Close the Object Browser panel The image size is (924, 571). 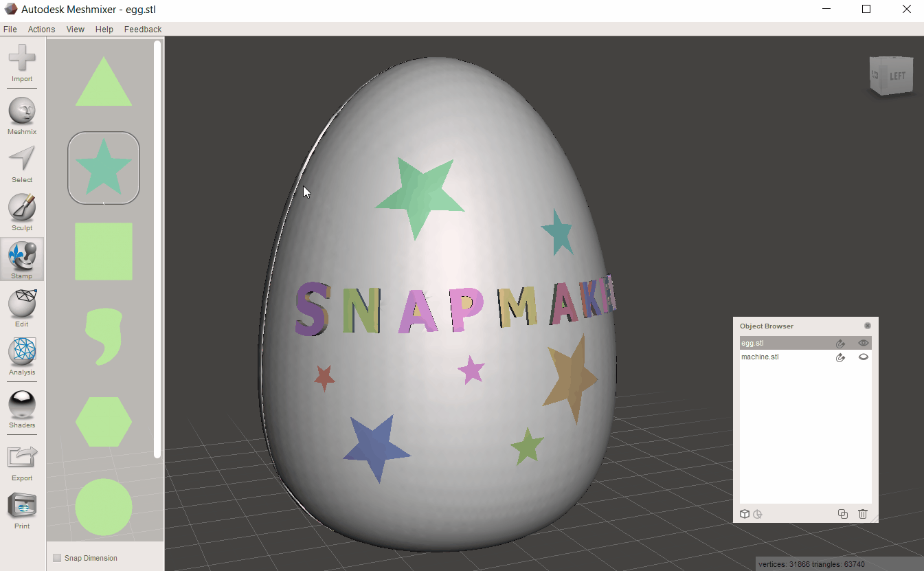tap(867, 326)
